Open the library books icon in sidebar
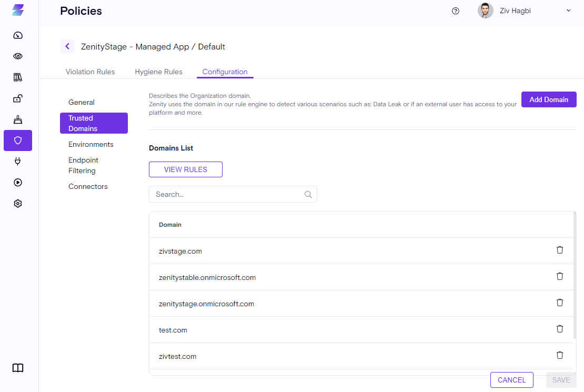Viewport: 584px width, 392px height. pos(18,77)
